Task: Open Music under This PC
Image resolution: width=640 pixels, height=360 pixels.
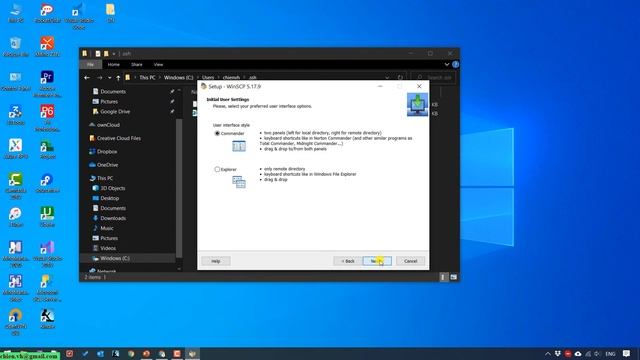Action: (x=107, y=228)
